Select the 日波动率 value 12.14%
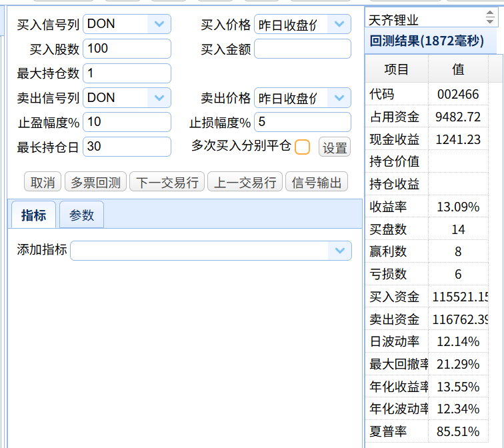The width and height of the screenshot is (504, 448). click(x=459, y=341)
